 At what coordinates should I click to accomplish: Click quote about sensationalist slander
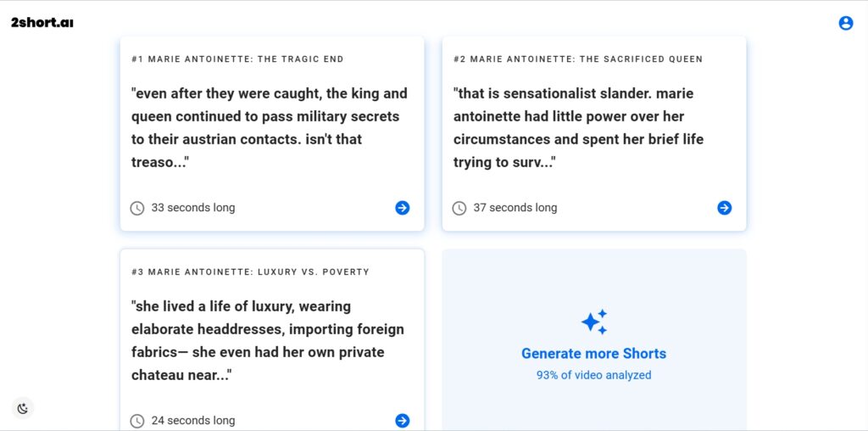tap(578, 128)
